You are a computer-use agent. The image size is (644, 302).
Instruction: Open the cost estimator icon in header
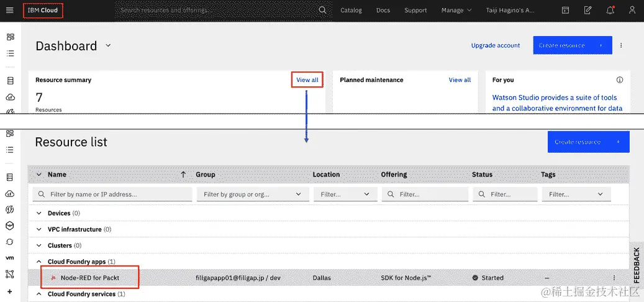[x=587, y=11]
